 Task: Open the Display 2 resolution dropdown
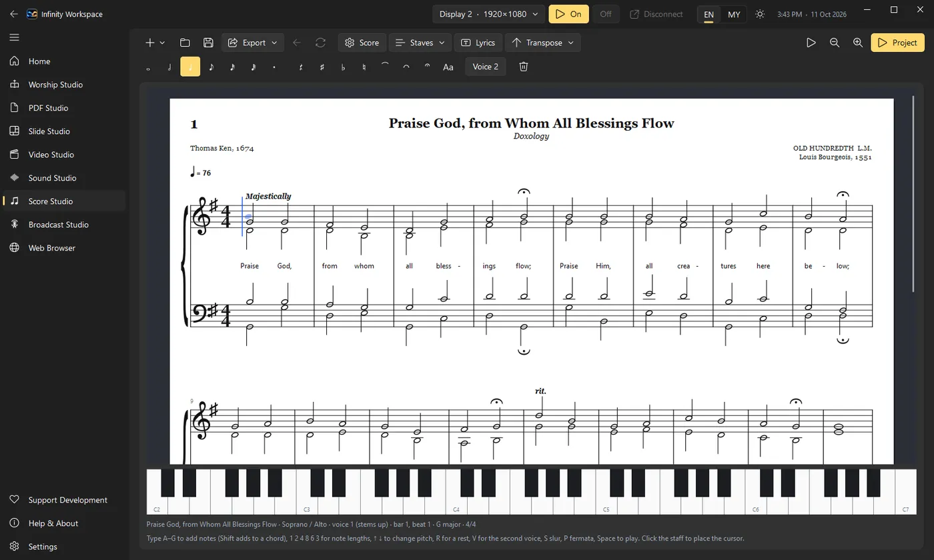[x=489, y=14]
